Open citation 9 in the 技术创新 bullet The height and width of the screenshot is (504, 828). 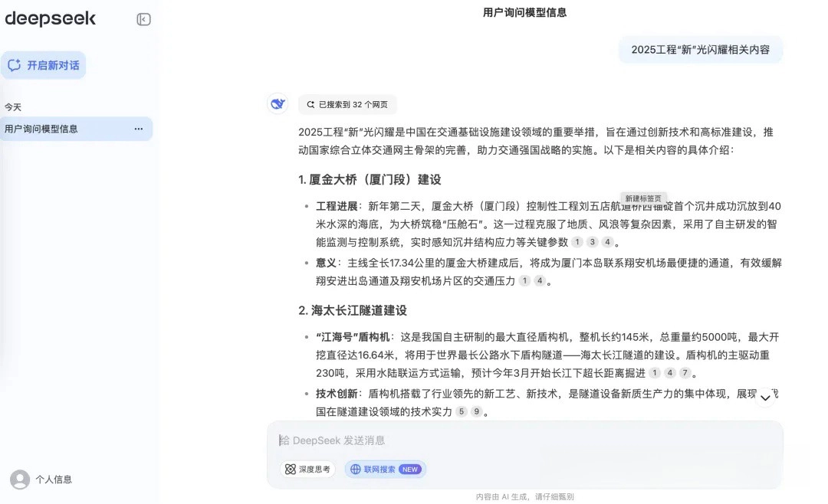[476, 411]
